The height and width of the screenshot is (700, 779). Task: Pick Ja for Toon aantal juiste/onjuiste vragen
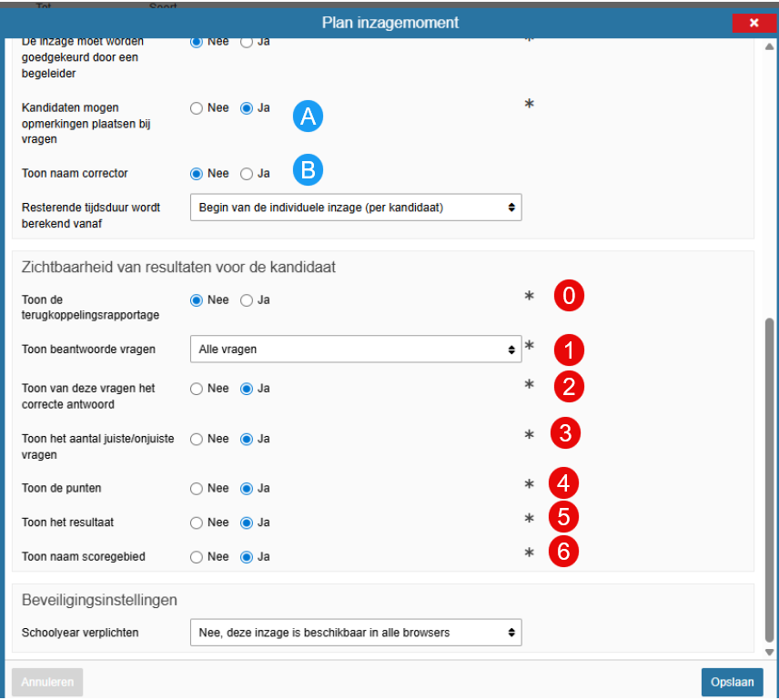pyautogui.click(x=247, y=439)
